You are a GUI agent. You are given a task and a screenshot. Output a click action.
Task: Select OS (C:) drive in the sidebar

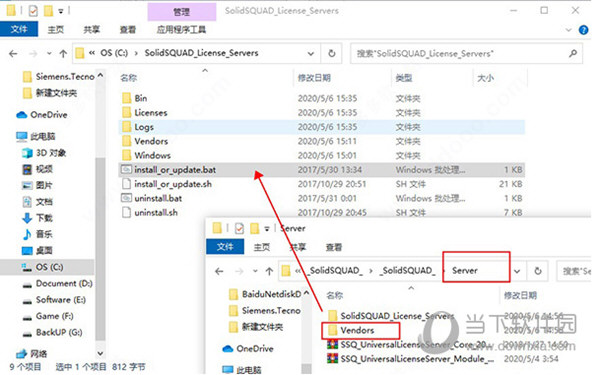[x=47, y=267]
